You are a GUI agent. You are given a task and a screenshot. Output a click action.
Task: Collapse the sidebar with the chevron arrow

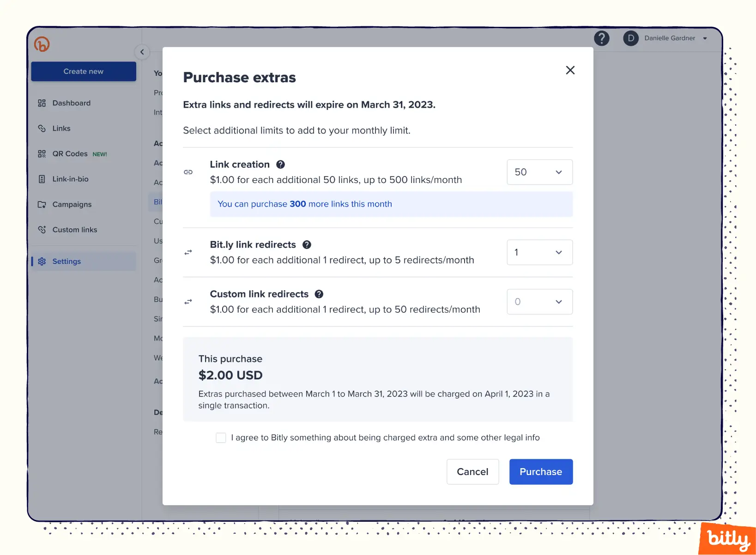pyautogui.click(x=142, y=52)
